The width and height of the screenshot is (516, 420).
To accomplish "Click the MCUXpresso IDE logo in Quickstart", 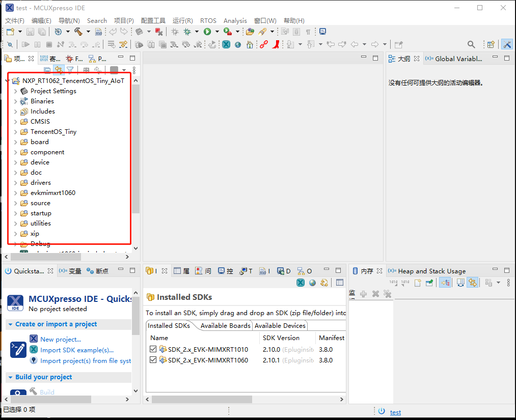I will [15, 302].
